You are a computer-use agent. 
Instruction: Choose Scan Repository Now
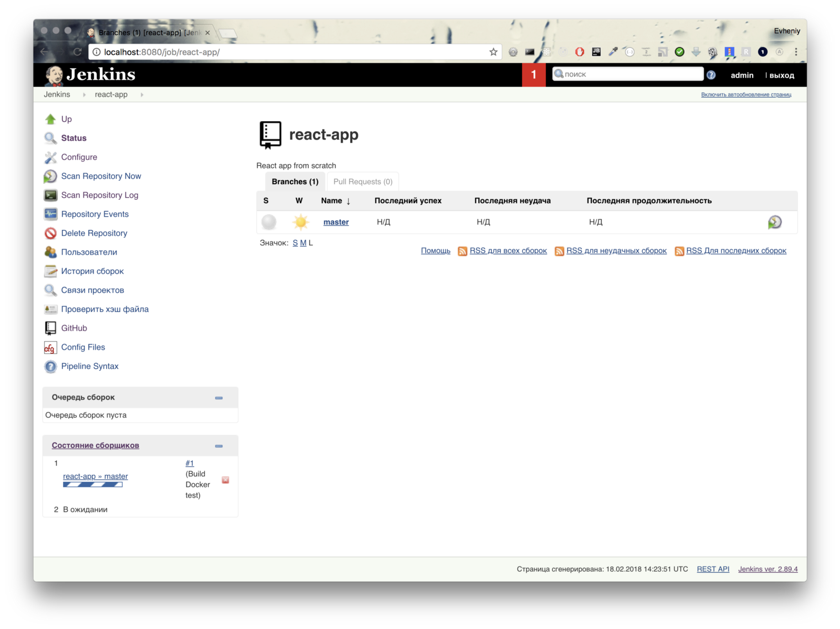[101, 176]
